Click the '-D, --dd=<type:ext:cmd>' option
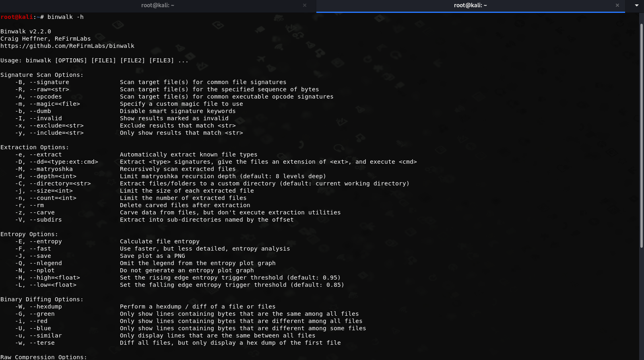 (57, 162)
